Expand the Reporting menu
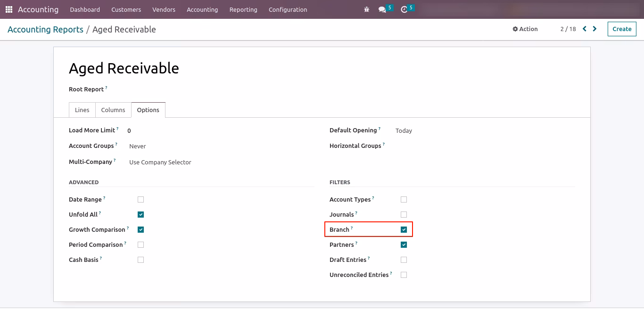Viewport: 644px width, 309px height. [243, 9]
